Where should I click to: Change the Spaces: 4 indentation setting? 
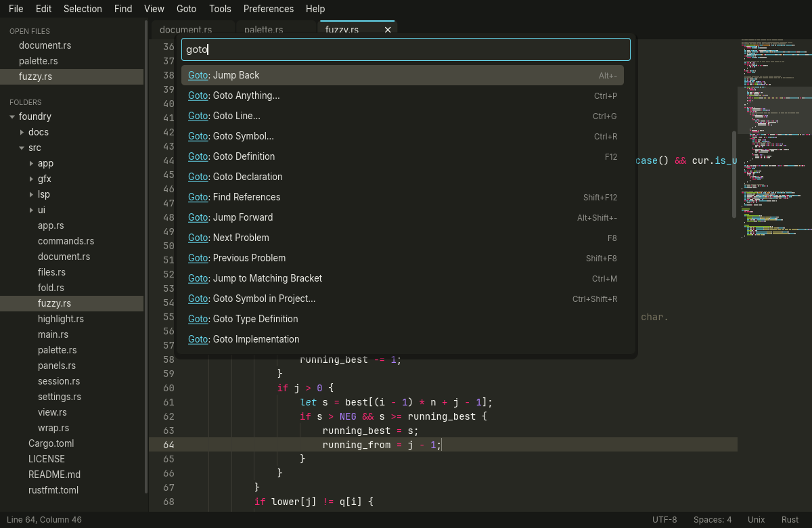[713, 520]
